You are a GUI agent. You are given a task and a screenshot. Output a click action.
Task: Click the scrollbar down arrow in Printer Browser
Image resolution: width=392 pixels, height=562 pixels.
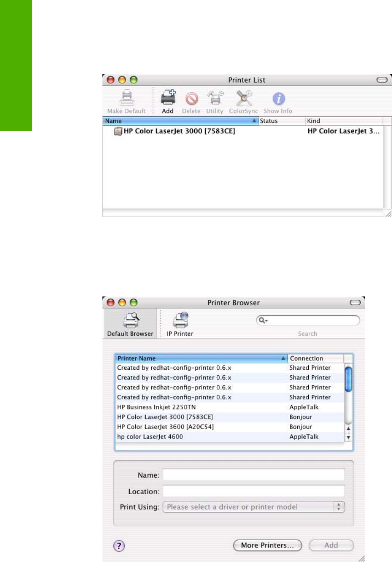click(349, 437)
